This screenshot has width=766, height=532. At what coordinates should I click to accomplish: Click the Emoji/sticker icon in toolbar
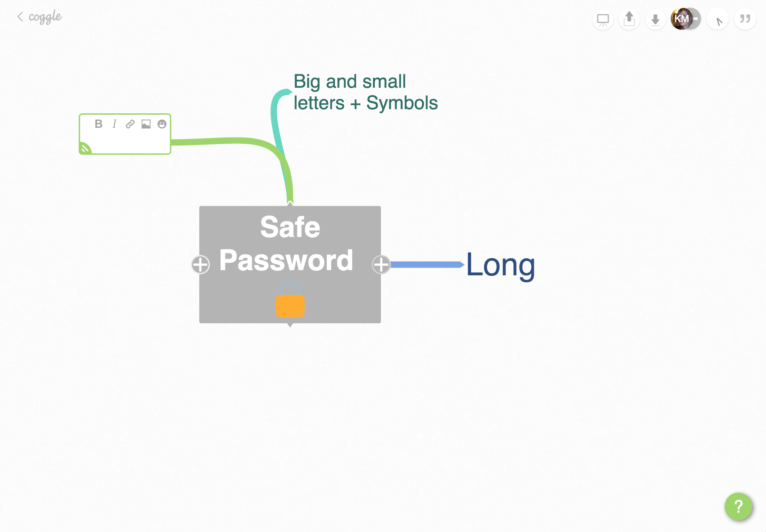point(162,123)
